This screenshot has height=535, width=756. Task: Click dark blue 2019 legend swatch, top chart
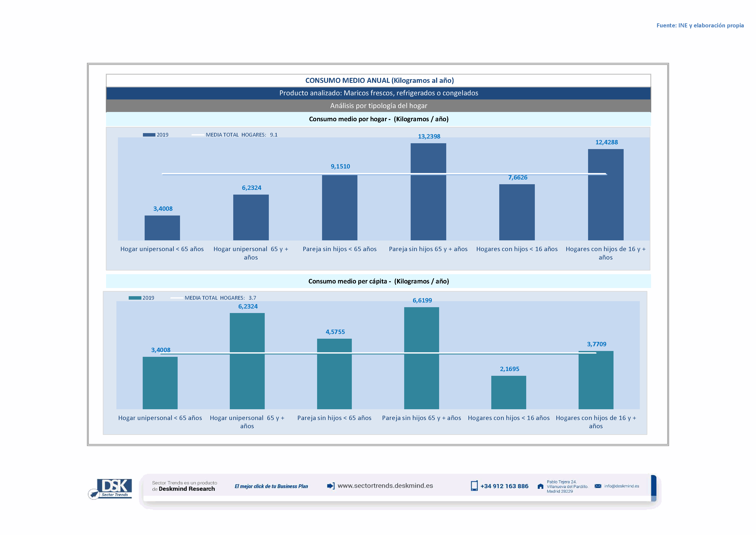[149, 135]
